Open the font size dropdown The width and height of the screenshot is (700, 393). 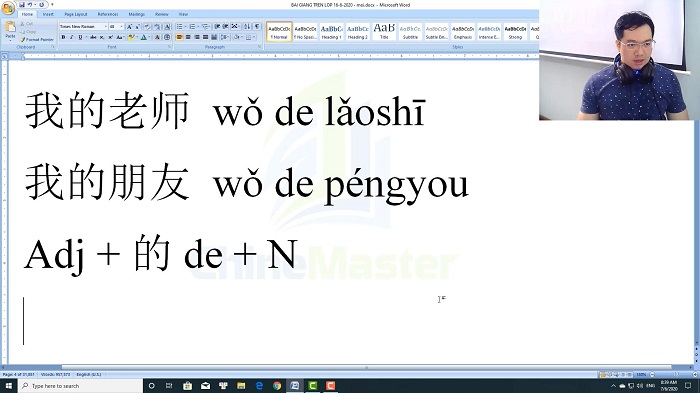pyautogui.click(x=121, y=27)
